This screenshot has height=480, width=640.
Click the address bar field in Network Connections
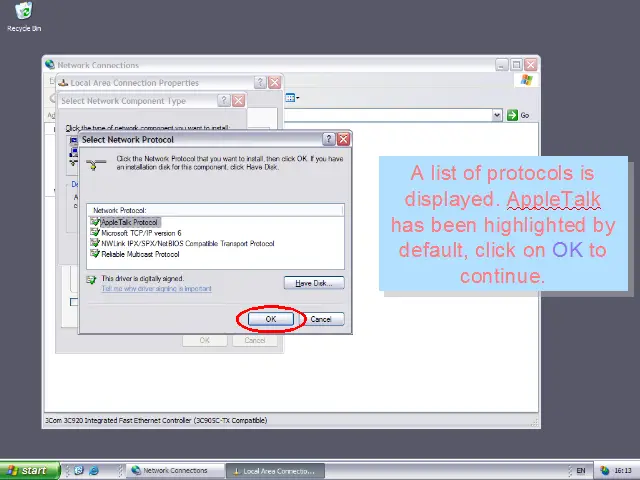pyautogui.click(x=388, y=115)
